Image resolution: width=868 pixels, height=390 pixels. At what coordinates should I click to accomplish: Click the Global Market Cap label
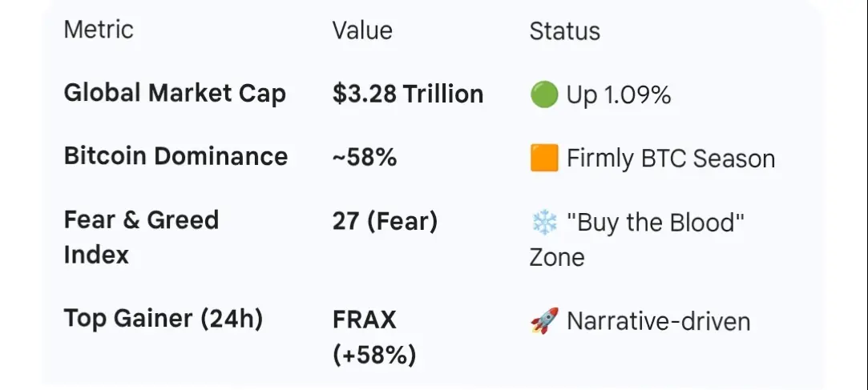tap(175, 94)
